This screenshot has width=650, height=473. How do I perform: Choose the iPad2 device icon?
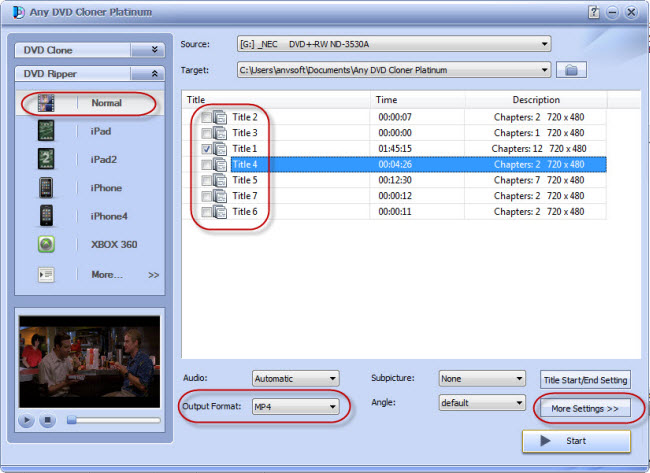pyautogui.click(x=46, y=159)
